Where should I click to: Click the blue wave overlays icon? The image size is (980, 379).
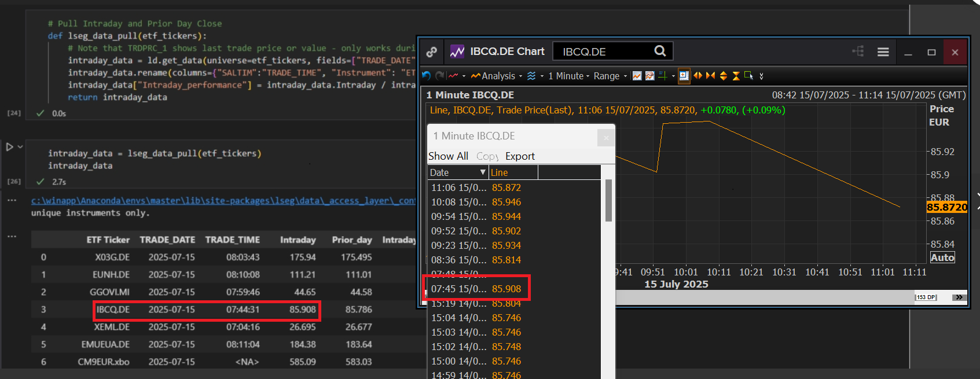pyautogui.click(x=531, y=76)
